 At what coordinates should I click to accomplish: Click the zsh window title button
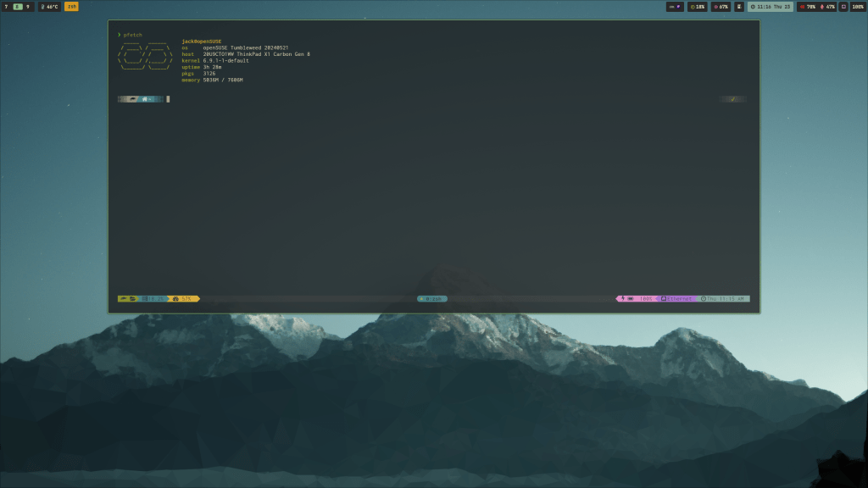tap(71, 7)
